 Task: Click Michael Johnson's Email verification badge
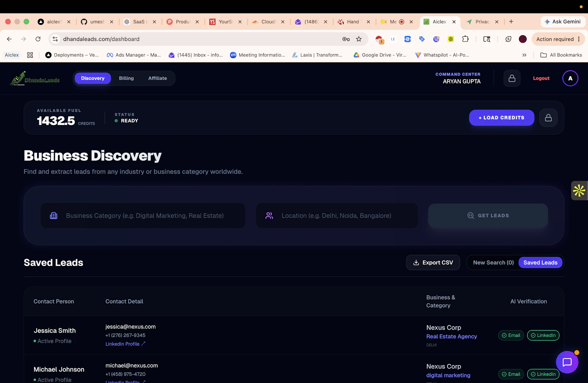click(511, 374)
